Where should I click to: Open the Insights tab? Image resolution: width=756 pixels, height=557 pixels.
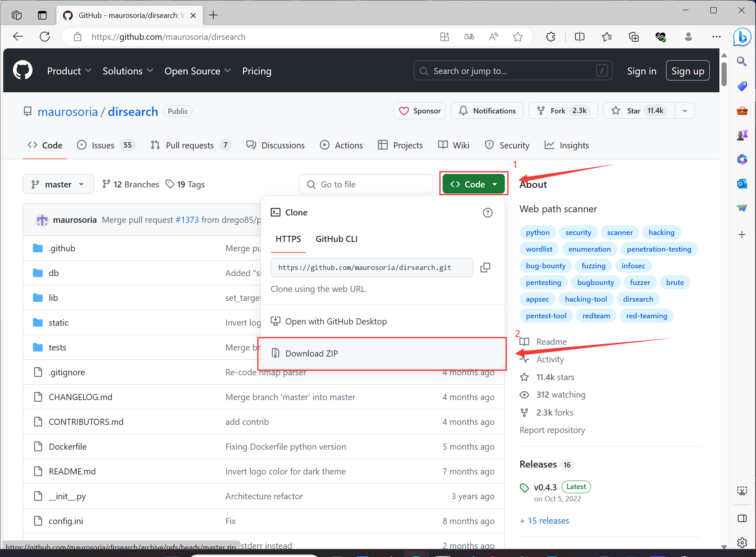pyautogui.click(x=567, y=145)
